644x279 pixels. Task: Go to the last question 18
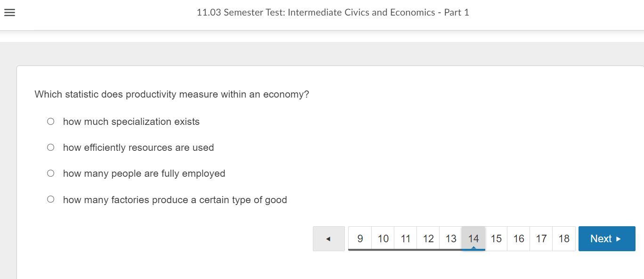[563, 238]
